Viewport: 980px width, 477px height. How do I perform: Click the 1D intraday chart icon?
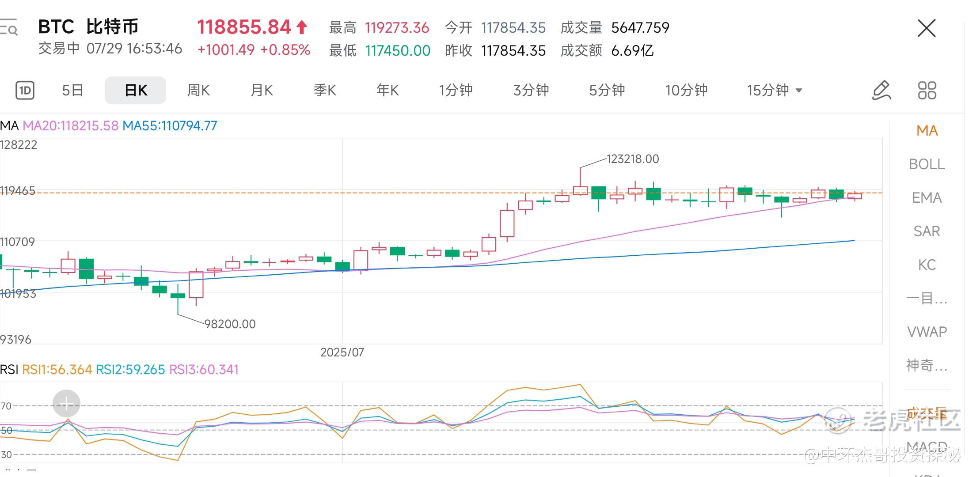[25, 91]
